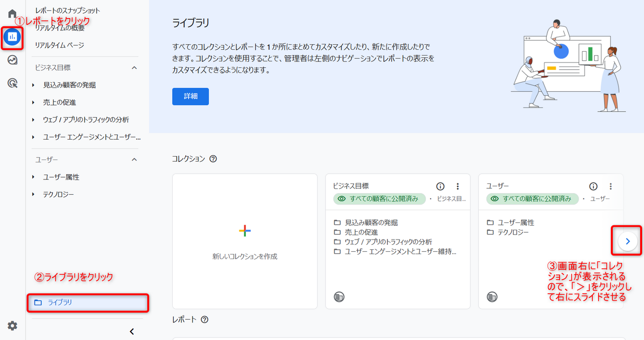
Task: Click the eye icon on ユーザー published chip
Action: (x=495, y=199)
